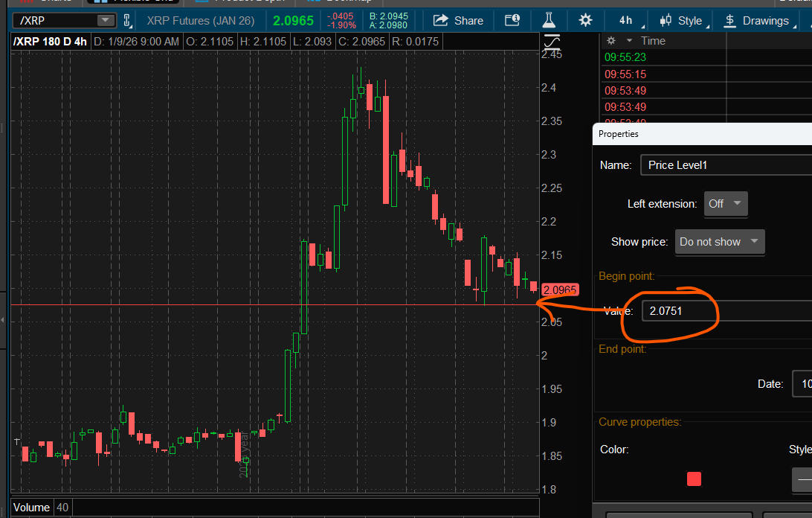
Task: Open the Left extension Off dropdown
Action: [726, 204]
